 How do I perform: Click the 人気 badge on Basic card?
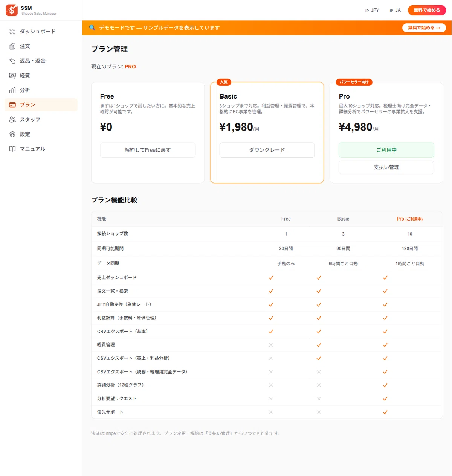pos(224,82)
